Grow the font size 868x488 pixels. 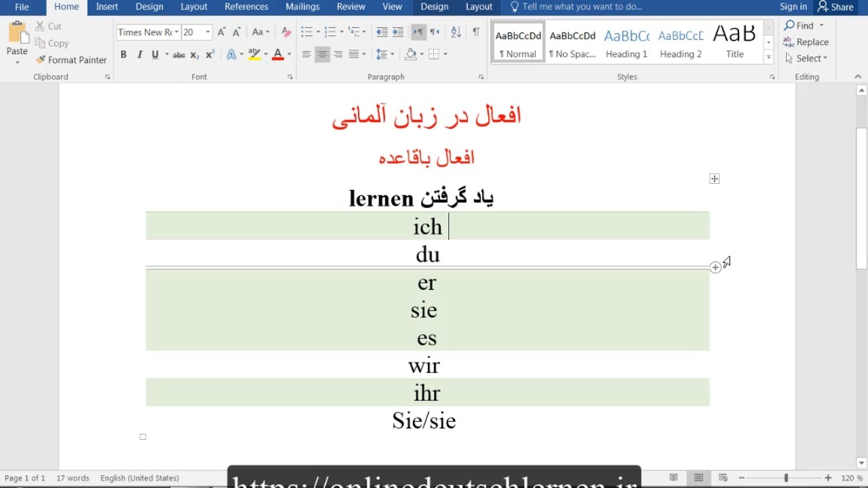click(221, 33)
